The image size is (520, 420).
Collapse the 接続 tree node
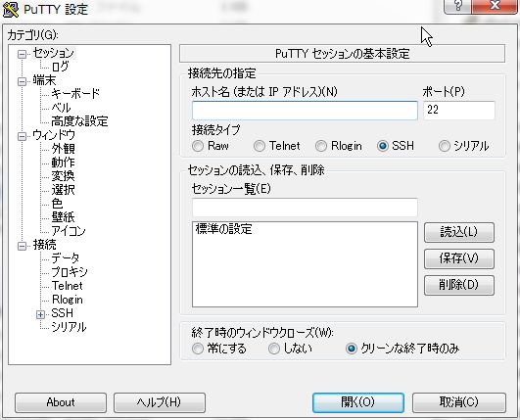coord(22,246)
